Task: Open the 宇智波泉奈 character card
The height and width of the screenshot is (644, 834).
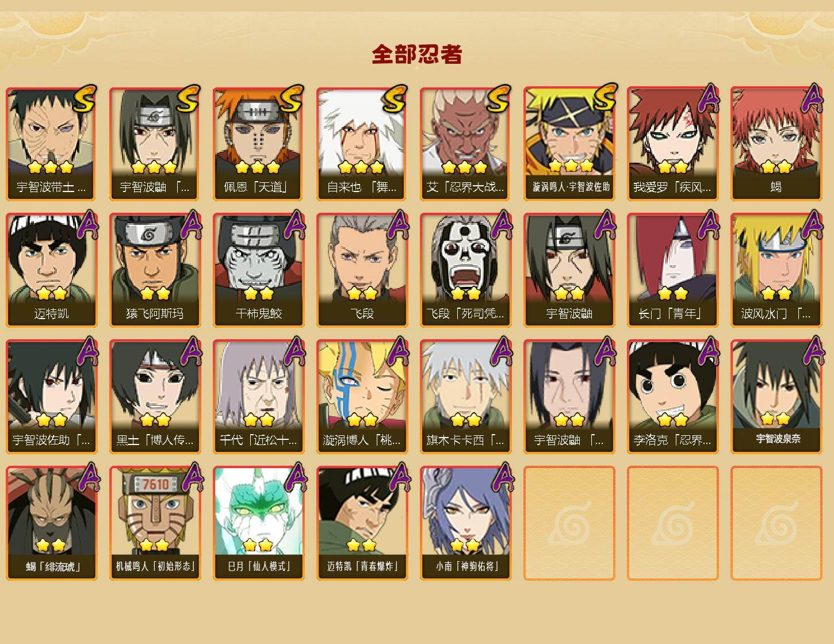Action: 776,397
